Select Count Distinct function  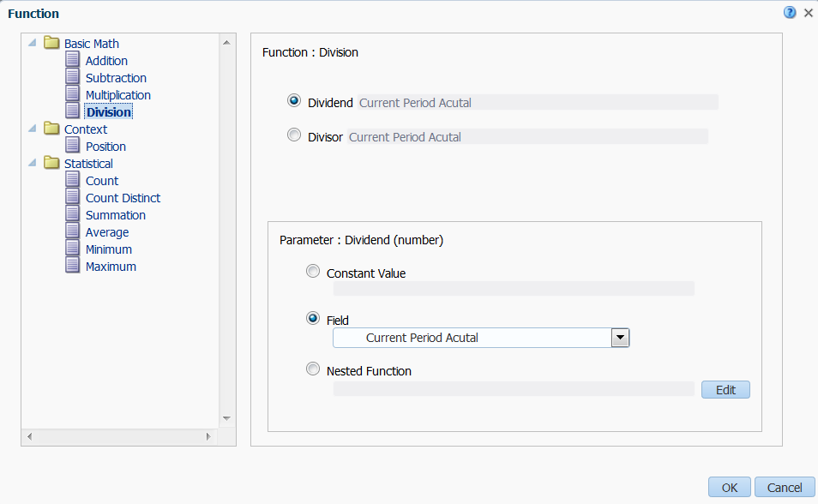click(123, 198)
